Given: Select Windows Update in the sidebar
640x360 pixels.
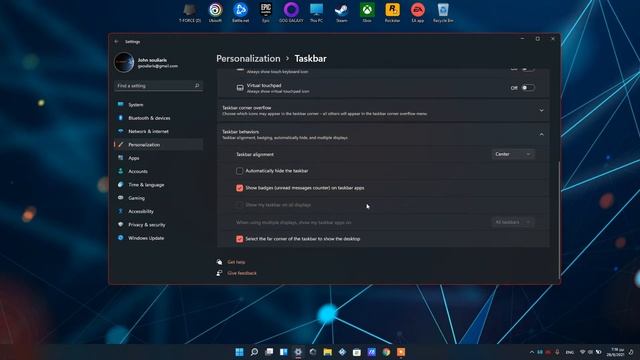Looking at the screenshot, I should pyautogui.click(x=158, y=238).
